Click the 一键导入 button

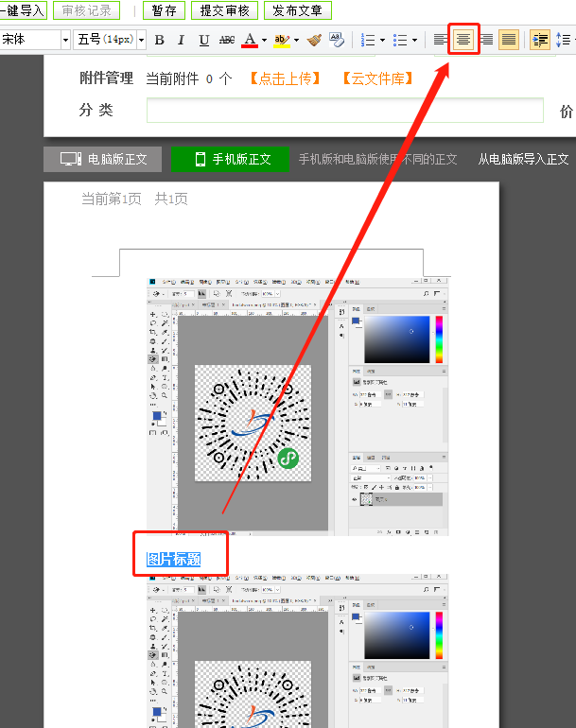(x=24, y=10)
